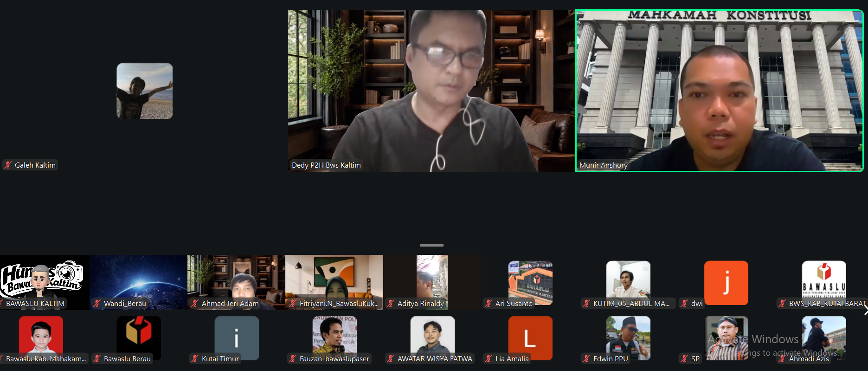This screenshot has height=371, width=868.
Task: Click the muted mic icon beside Fitriyani.N_BawasluKuk...
Action: [293, 303]
